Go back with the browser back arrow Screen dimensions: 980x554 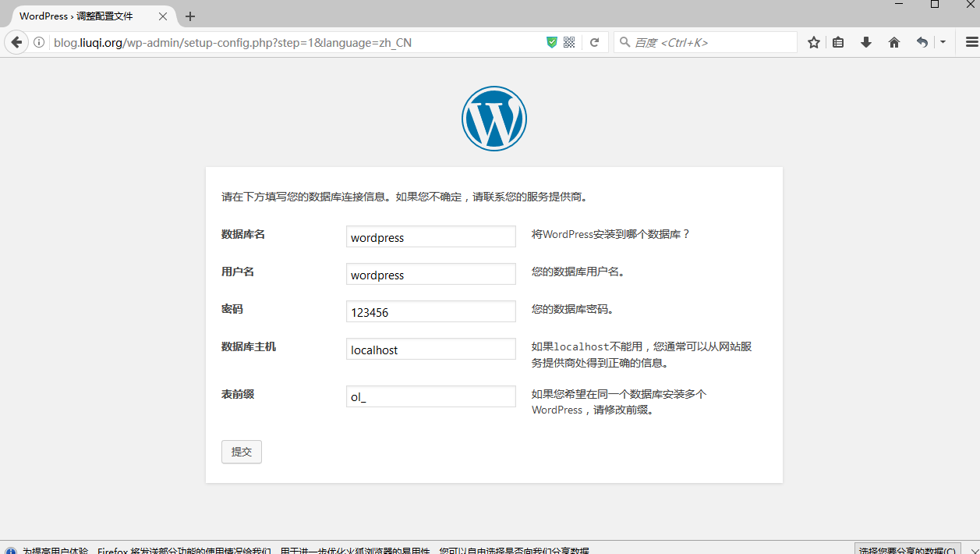point(16,42)
